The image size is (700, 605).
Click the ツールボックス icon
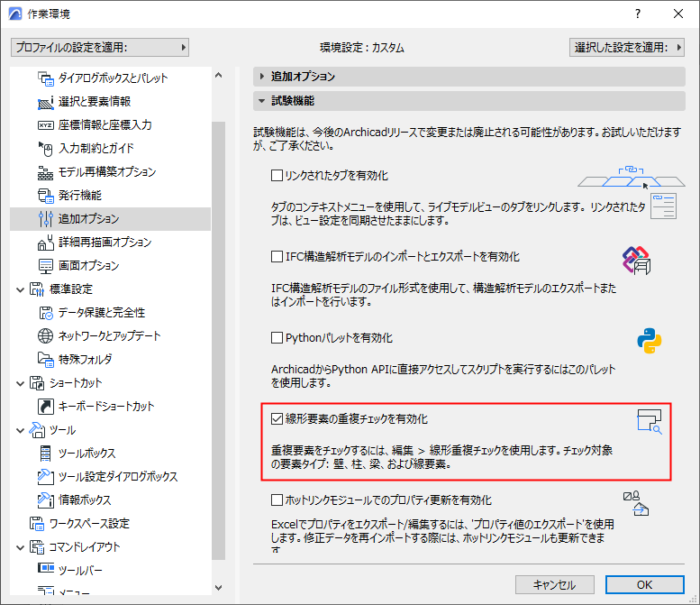(46, 454)
